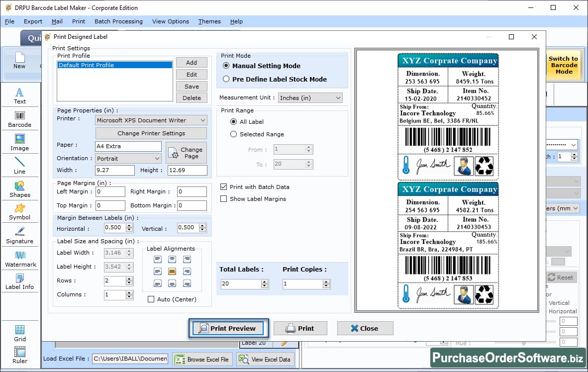Image resolution: width=588 pixels, height=372 pixels.
Task: Select Manual Setting Mode radio button
Action: coord(226,66)
